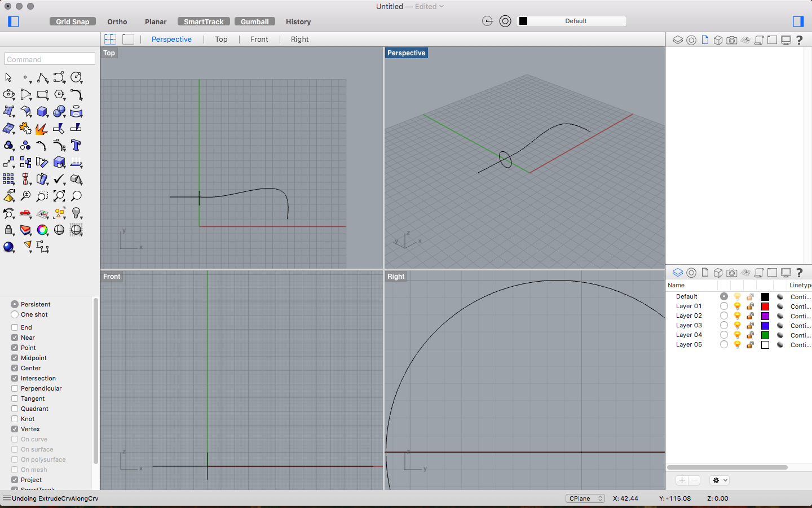This screenshot has height=508, width=812.
Task: Toggle Ortho mode
Action: tap(117, 21)
